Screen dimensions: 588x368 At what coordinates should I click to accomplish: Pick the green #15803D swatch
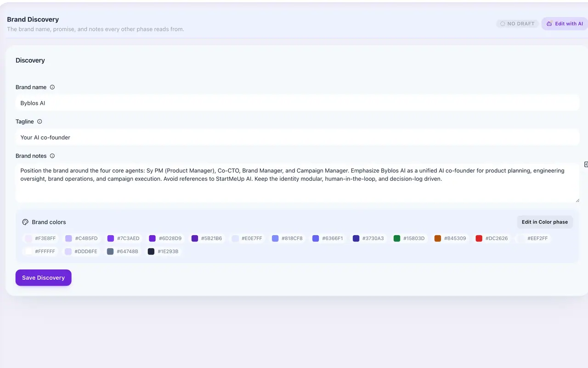pos(409,238)
